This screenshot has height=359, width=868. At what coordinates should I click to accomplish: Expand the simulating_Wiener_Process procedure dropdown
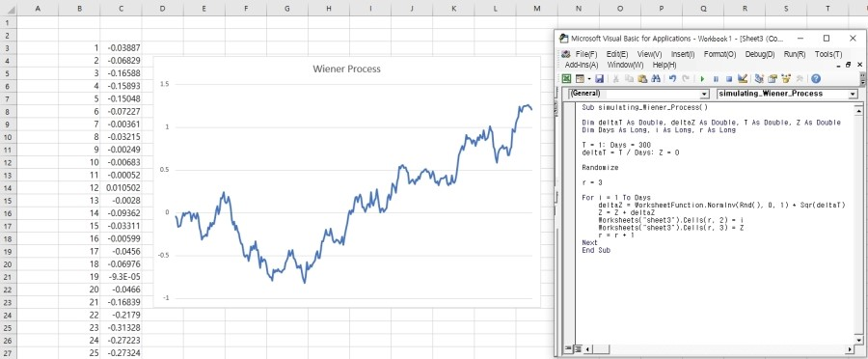[853, 94]
